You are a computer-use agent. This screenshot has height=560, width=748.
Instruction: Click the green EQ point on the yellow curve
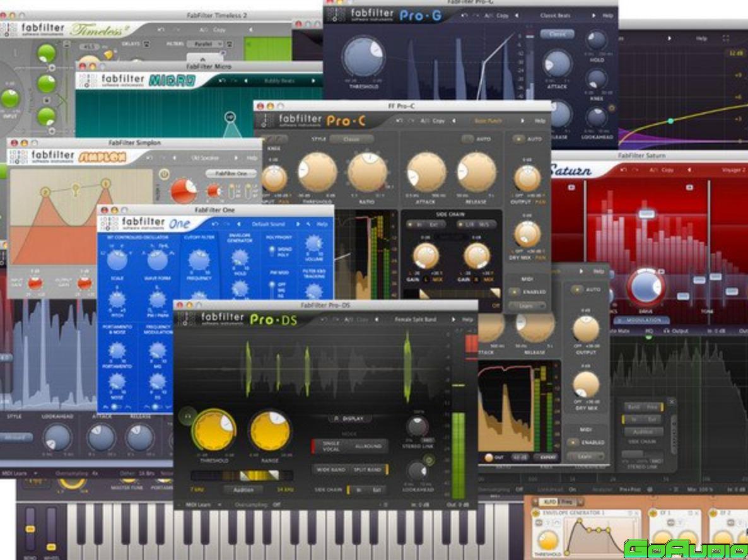(x=670, y=120)
